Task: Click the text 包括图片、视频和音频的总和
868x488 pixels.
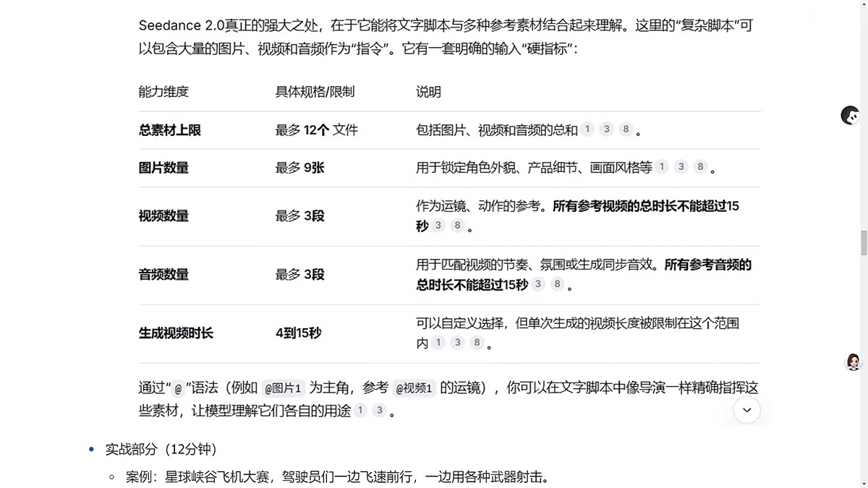Action: pos(497,130)
